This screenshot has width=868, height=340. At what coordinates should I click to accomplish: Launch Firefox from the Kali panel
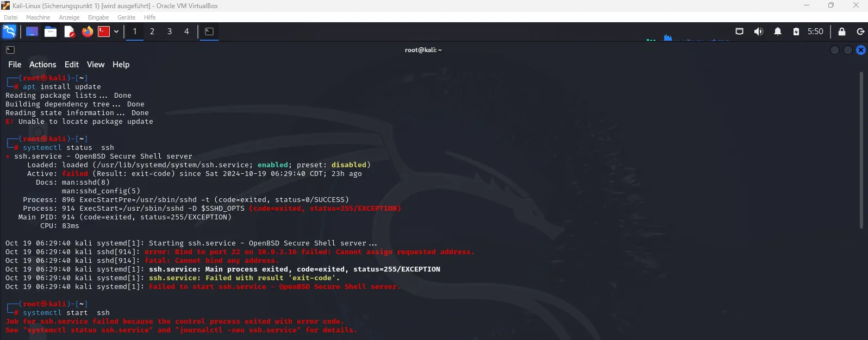[x=87, y=32]
